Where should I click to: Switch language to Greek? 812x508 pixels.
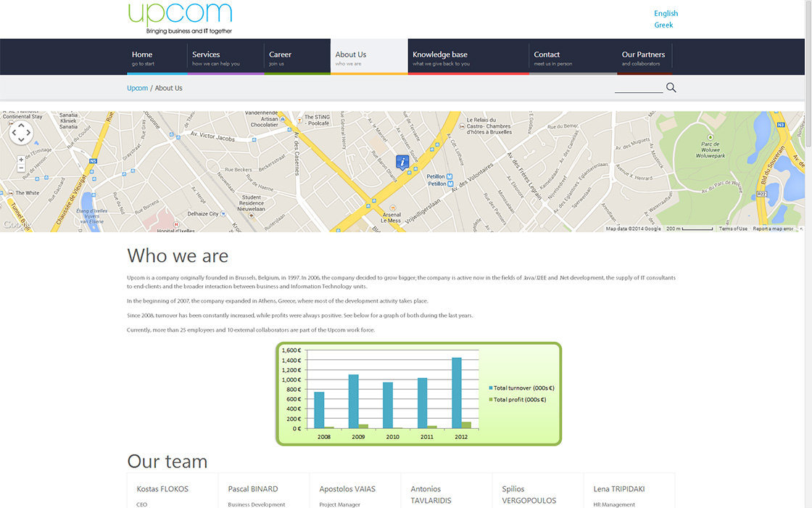pos(663,25)
